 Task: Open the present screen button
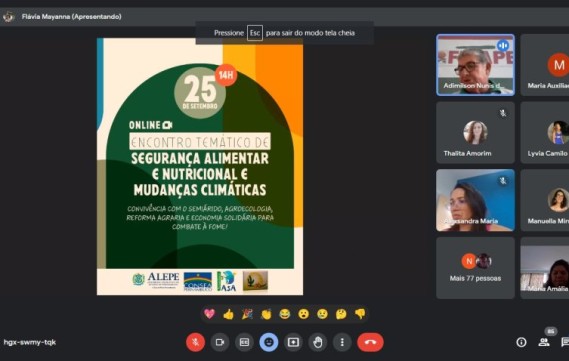pos(293,342)
